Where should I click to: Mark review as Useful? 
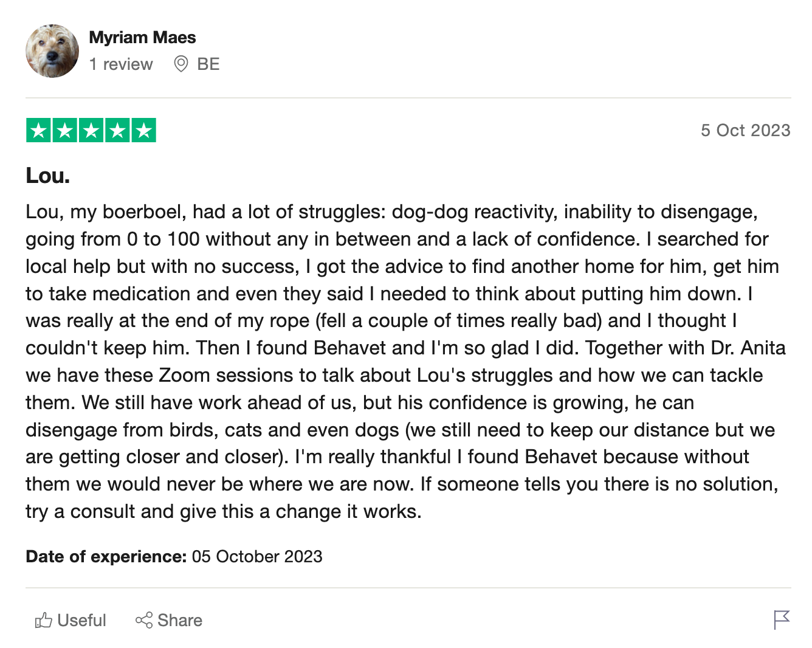pyautogui.click(x=71, y=620)
